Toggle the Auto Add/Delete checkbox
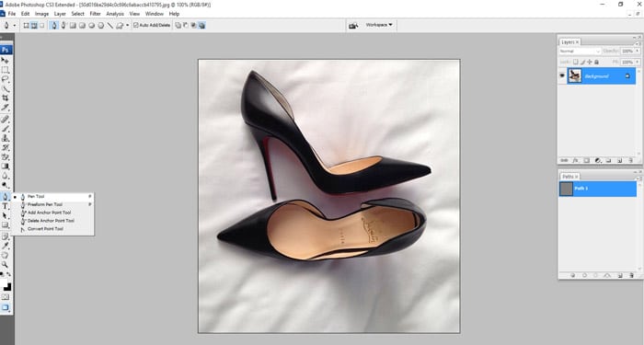The image size is (644, 345). pos(136,26)
